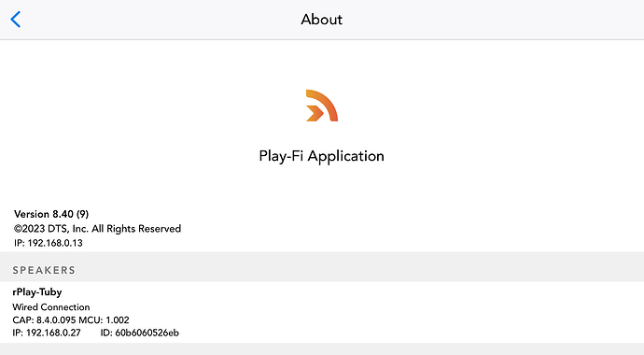Click the orange Play-Fi logo

(322, 106)
